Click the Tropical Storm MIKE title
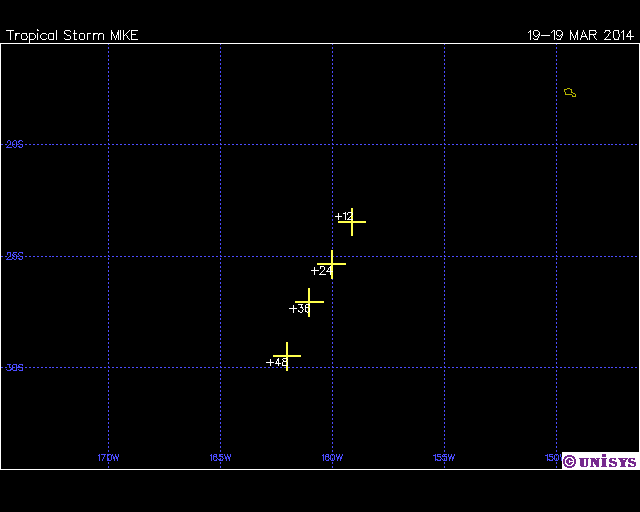 [72, 35]
